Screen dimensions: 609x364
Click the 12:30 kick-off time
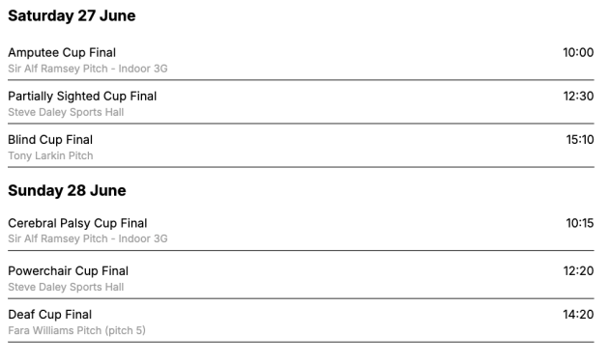578,96
